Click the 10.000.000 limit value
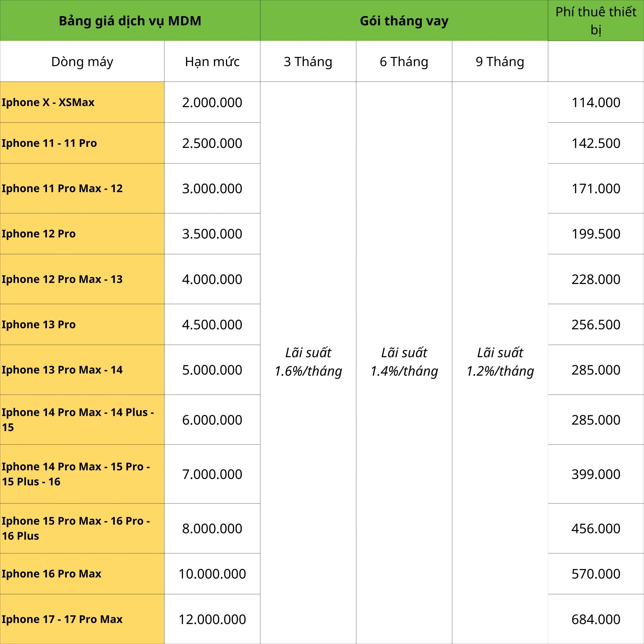 [x=212, y=573]
